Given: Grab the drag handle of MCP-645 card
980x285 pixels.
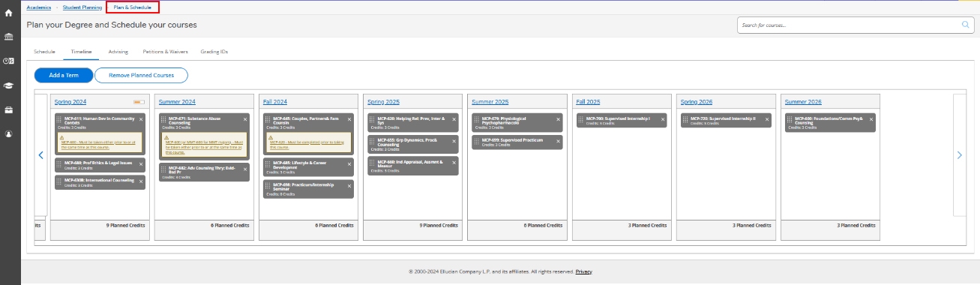Looking at the screenshot, I should tap(268, 119).
